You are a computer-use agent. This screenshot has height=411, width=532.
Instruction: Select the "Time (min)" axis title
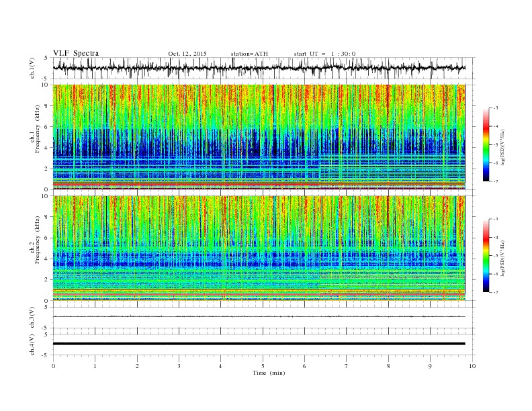point(269,373)
